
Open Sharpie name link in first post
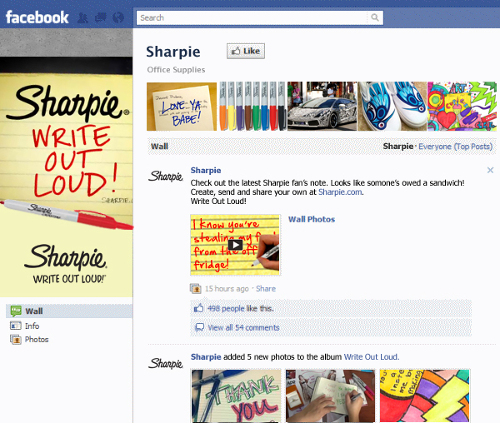coord(206,170)
